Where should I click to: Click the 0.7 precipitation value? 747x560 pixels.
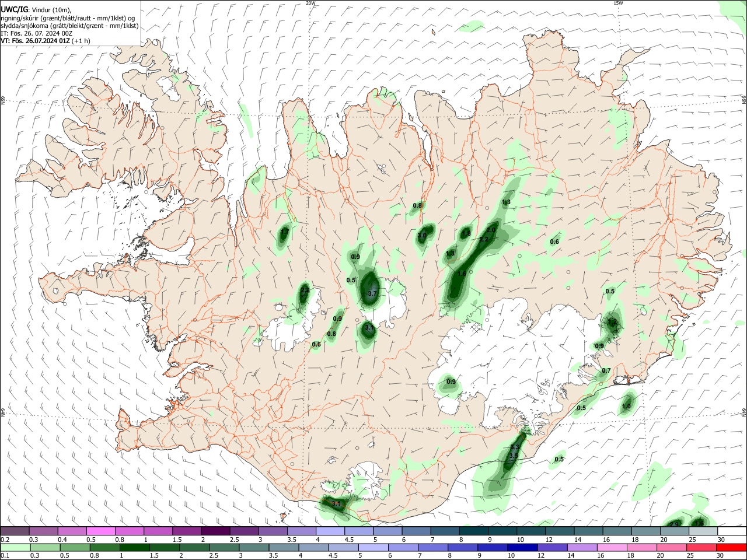[606, 371]
